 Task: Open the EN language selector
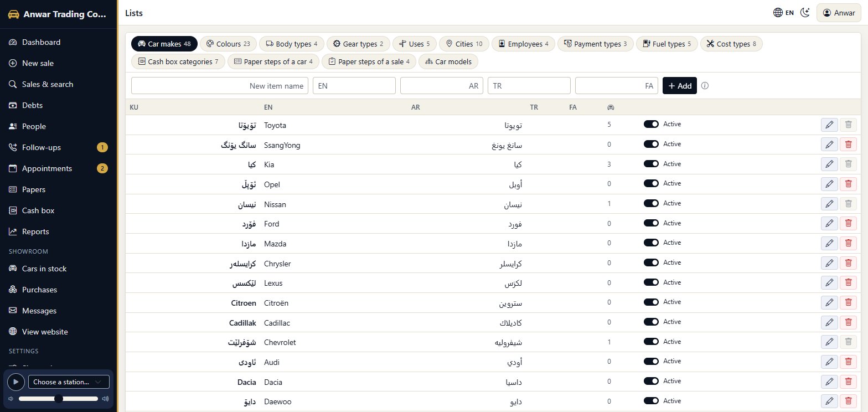point(783,13)
